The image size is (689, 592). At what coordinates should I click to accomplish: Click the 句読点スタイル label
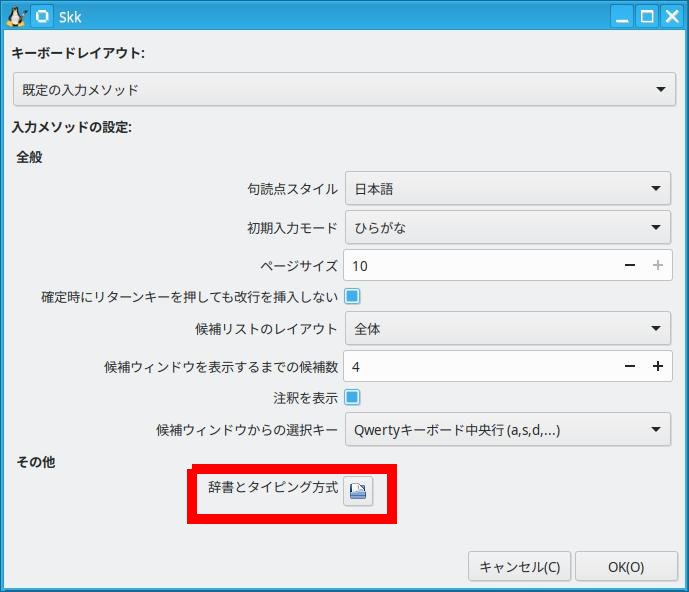pyautogui.click(x=292, y=189)
